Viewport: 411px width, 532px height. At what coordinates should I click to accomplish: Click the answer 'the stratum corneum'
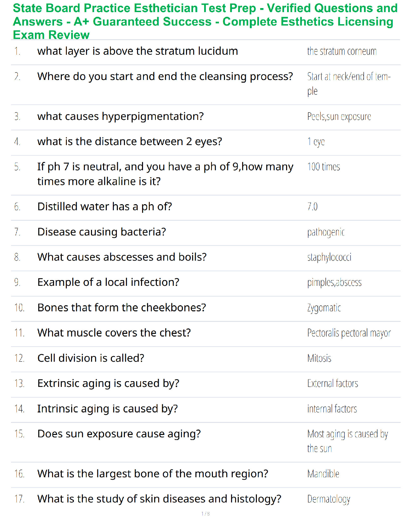tap(342, 51)
